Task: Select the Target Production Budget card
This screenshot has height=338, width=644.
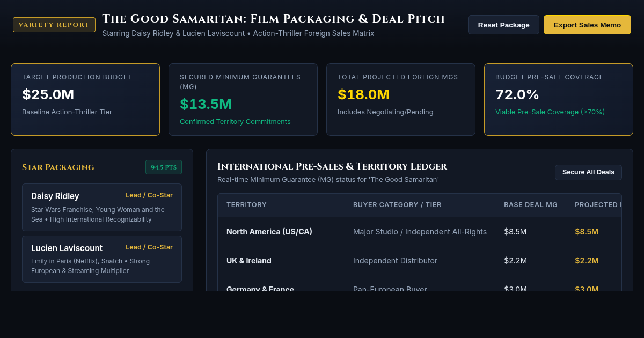Action: pyautogui.click(x=85, y=99)
